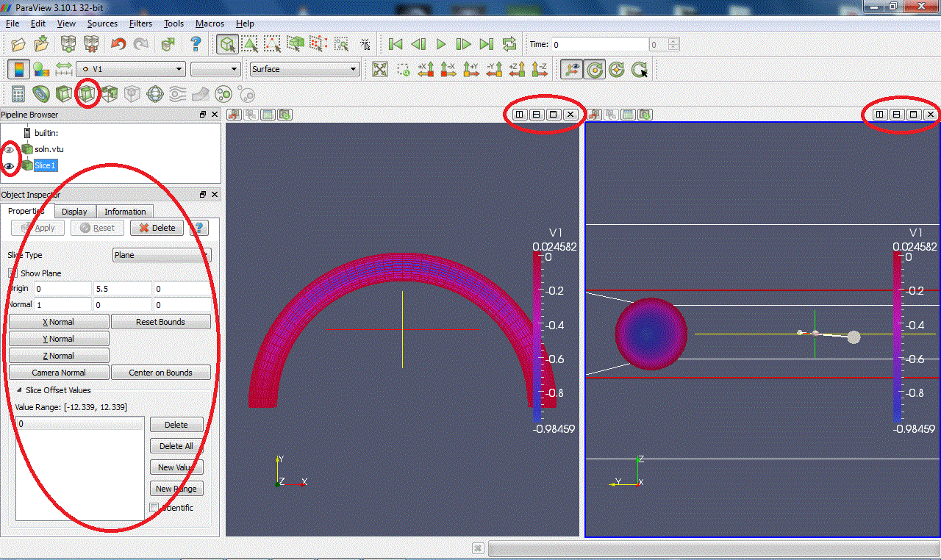The width and height of the screenshot is (941, 560).
Task: Click the X Normal button
Action: tap(59, 322)
